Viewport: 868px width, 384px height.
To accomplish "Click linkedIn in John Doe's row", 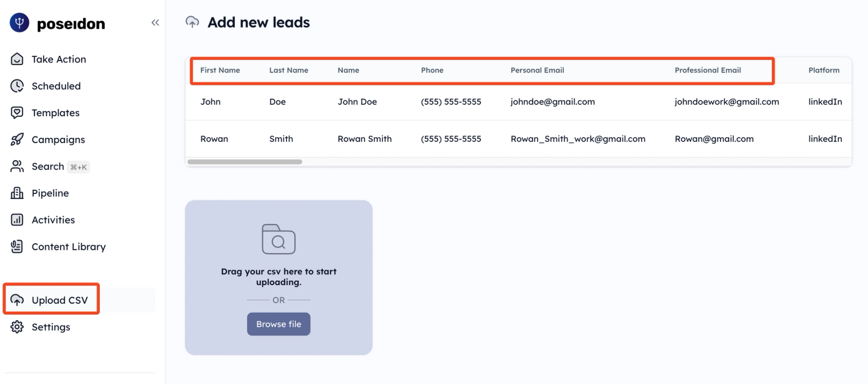I will coord(825,101).
